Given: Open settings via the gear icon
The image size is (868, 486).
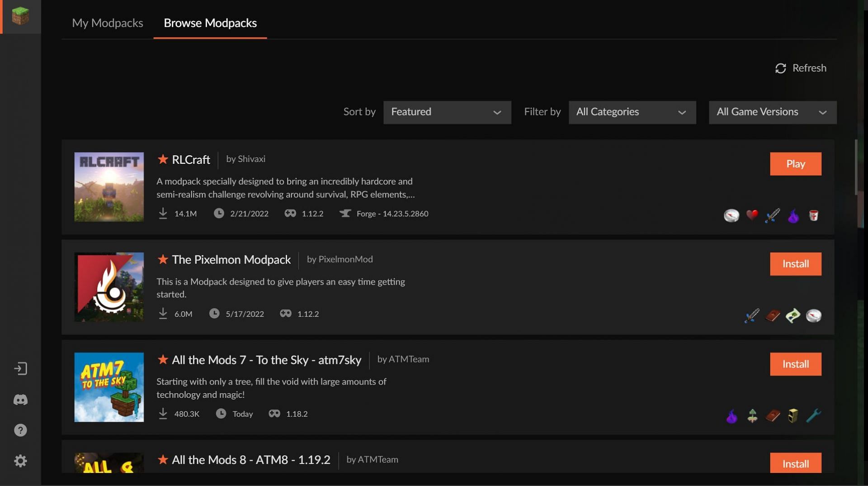Looking at the screenshot, I should 20,461.
